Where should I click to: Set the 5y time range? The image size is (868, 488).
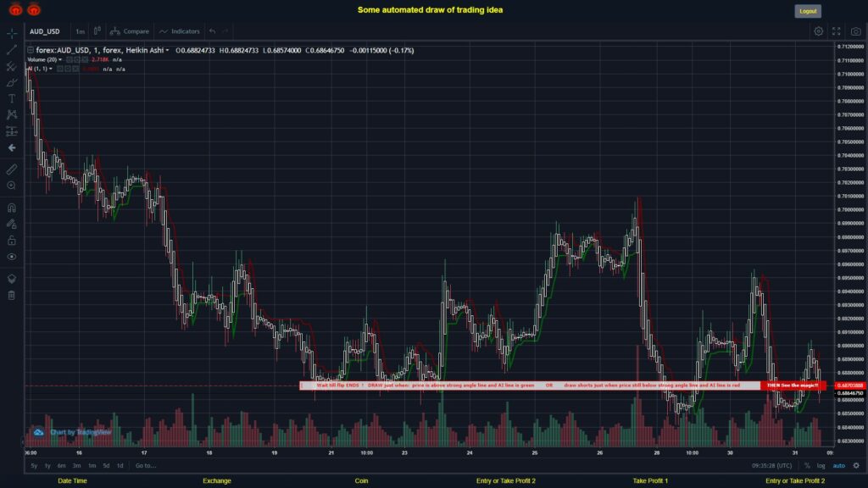pyautogui.click(x=34, y=466)
